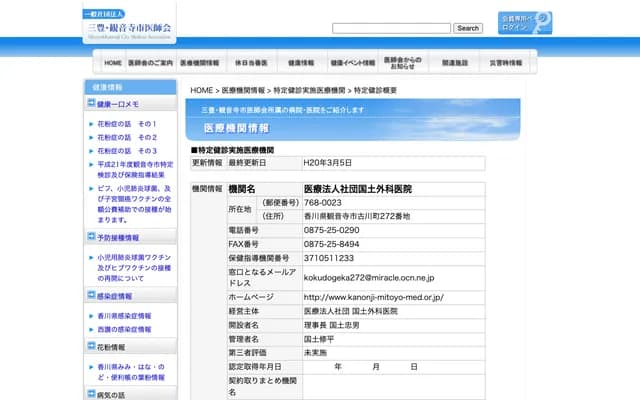Open the 健康イベント情報 navigation tab
640x400 pixels.
[352, 62]
